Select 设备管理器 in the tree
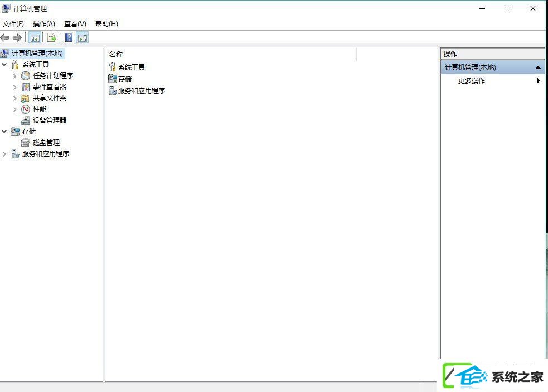This screenshot has height=392, width=548. [x=50, y=120]
